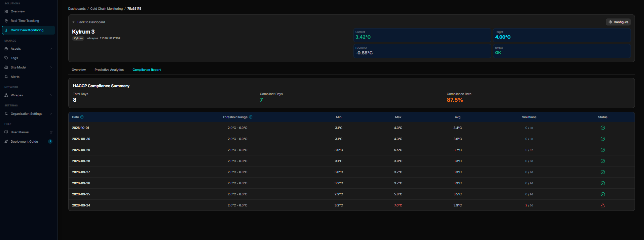This screenshot has width=644, height=240.
Task: Open the Alerts menu item
Action: (28, 77)
